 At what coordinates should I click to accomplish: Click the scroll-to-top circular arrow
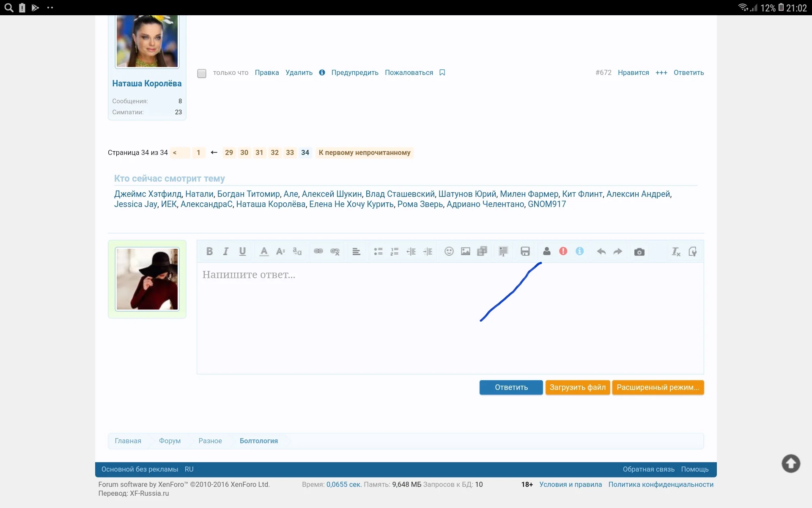[x=790, y=464]
